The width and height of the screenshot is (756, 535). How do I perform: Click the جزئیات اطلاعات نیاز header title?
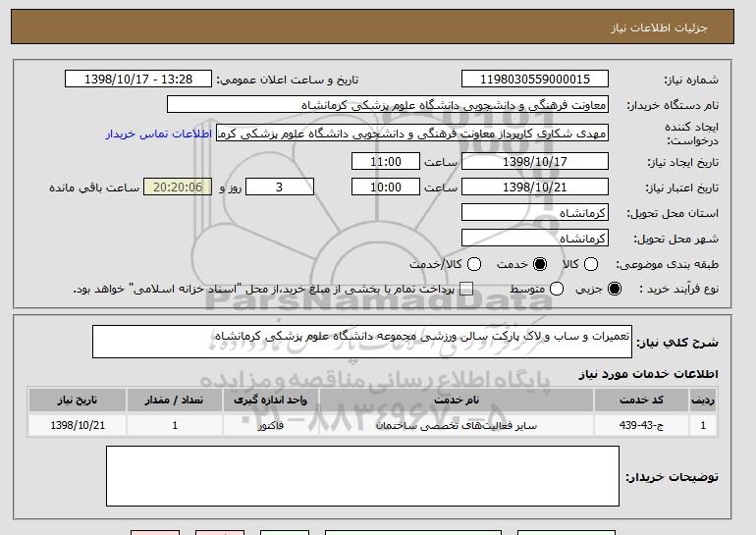click(x=659, y=27)
